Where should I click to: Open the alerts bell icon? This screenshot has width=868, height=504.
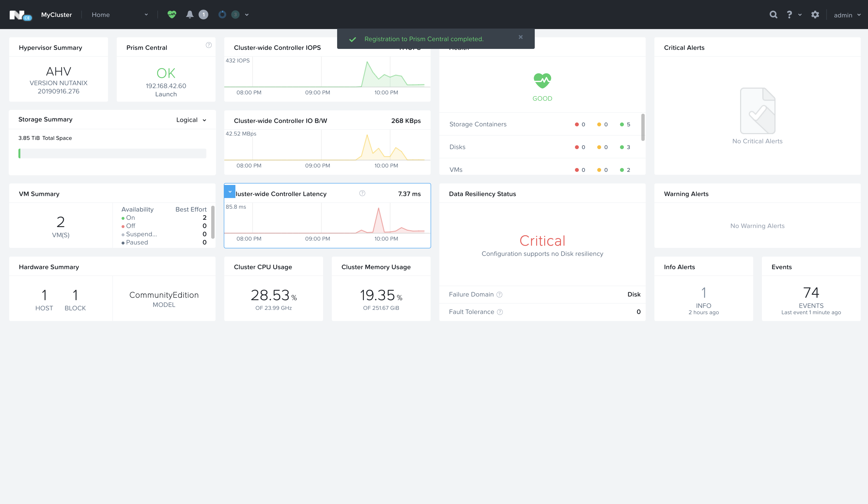pyautogui.click(x=189, y=15)
